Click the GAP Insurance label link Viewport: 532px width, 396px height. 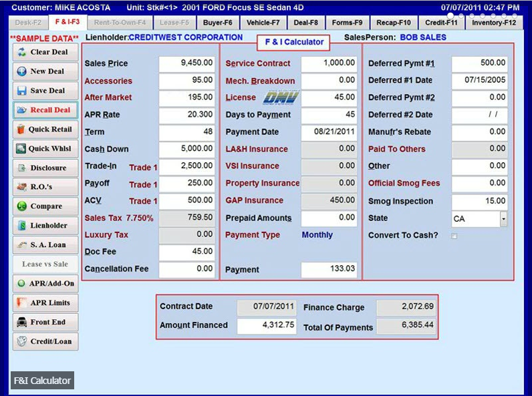tap(255, 200)
